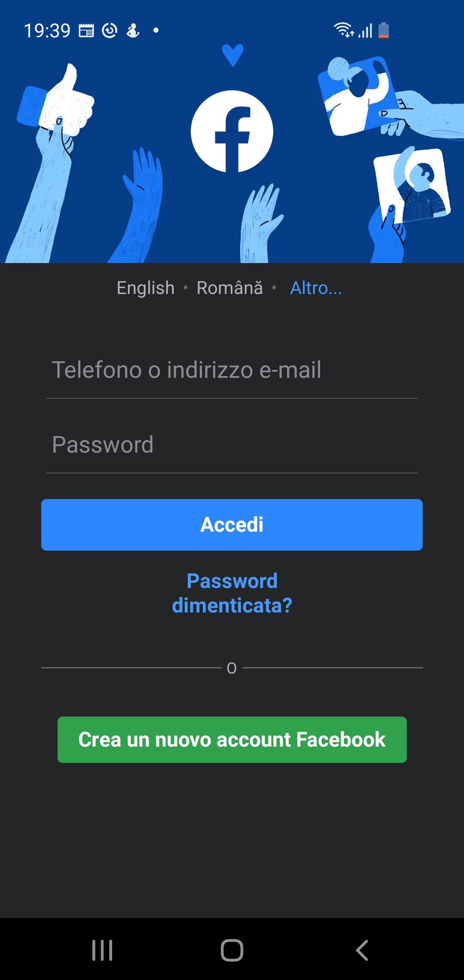Tap the Android home button
Viewport: 464px width, 980px height.
(232, 950)
